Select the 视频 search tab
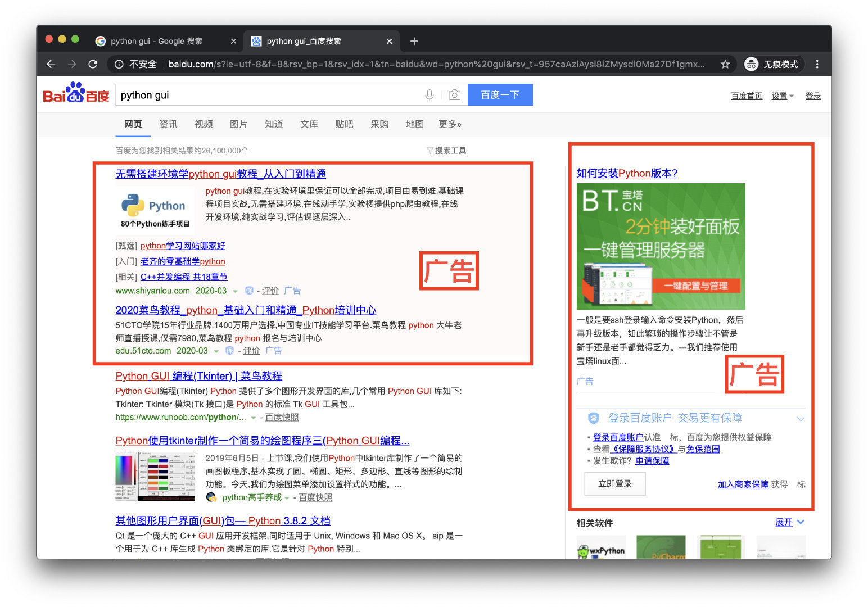Screen dimensions: 868x607 pos(204,124)
